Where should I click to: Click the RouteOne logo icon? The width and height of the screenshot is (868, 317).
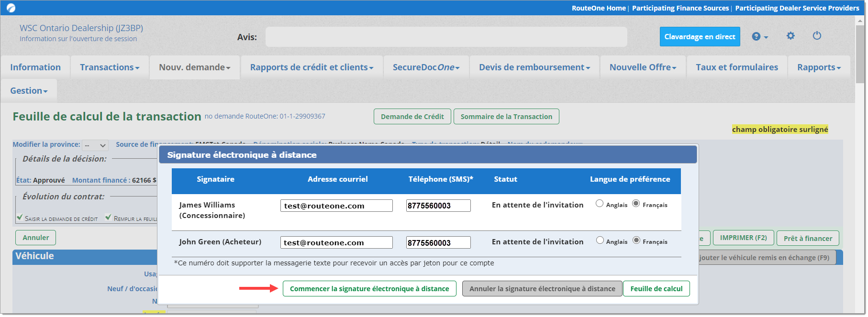[11, 8]
